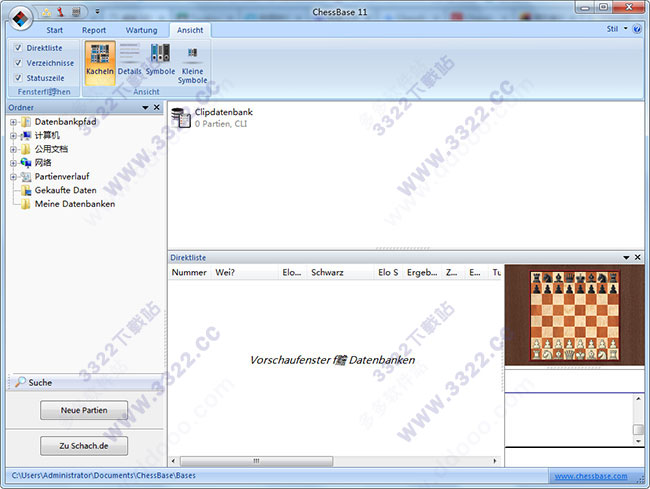Open the quick access toolbar customize arrow
Screen dimensions: 650x489
97,12
